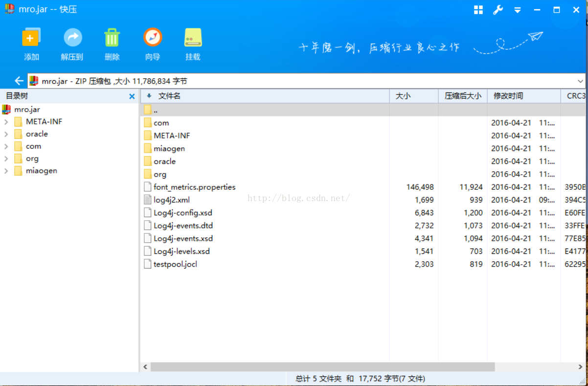Select miaogen folder in the directory tree
Image resolution: width=588 pixels, height=386 pixels.
click(42, 170)
